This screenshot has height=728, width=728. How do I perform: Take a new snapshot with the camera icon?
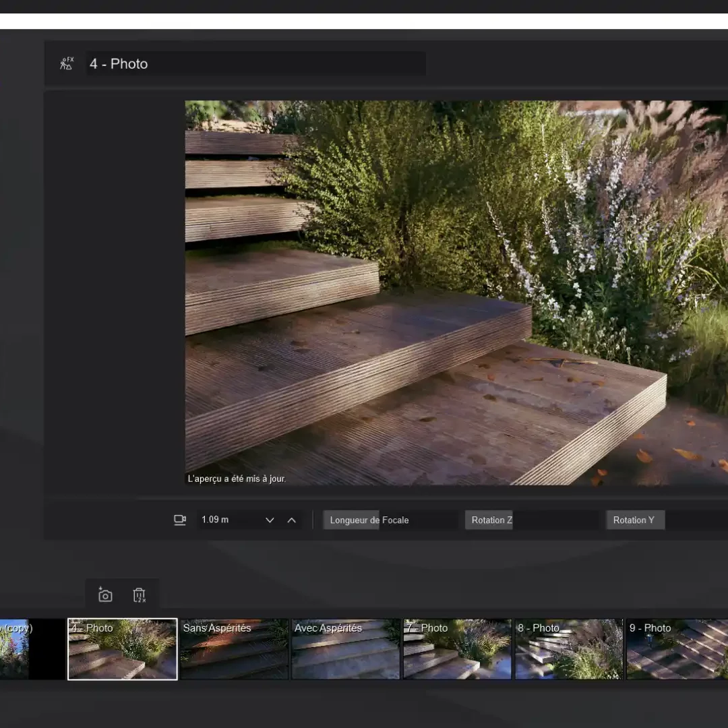pos(104,595)
